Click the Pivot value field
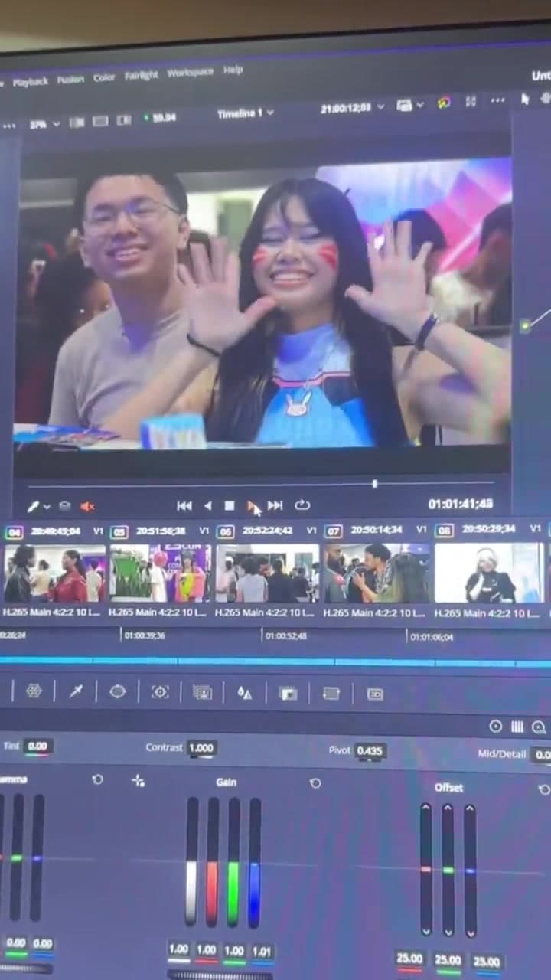551x980 pixels. tap(370, 751)
